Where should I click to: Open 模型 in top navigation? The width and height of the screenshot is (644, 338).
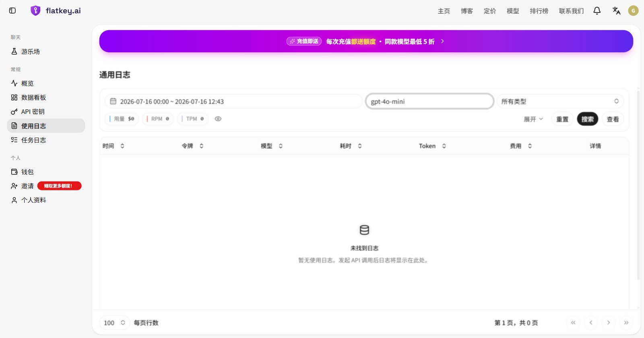click(513, 11)
